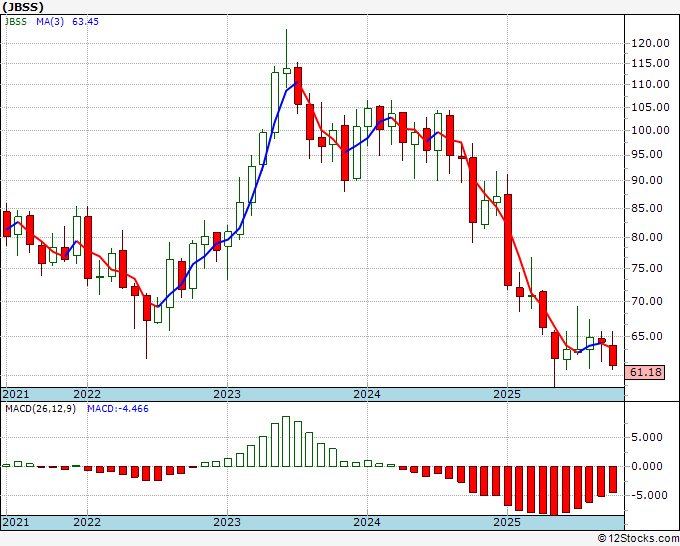Select the last red candlestick on the chart
The image size is (680, 546).
613,355
